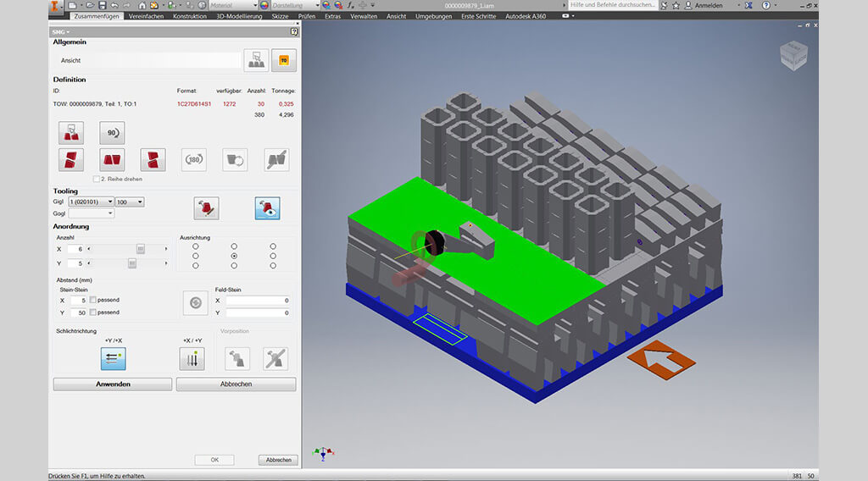Click the Anzahl X slider handle
This screenshot has width=868, height=481.
click(x=141, y=249)
